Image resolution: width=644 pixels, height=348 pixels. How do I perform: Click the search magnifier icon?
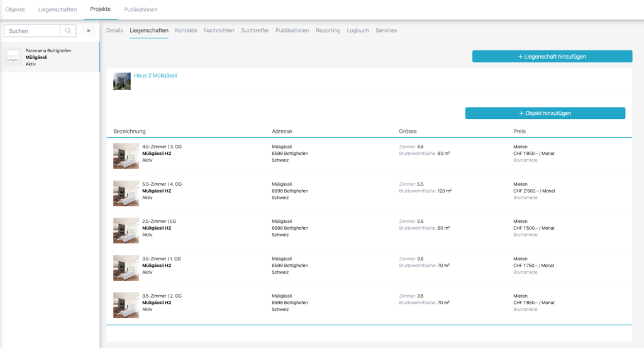68,30
